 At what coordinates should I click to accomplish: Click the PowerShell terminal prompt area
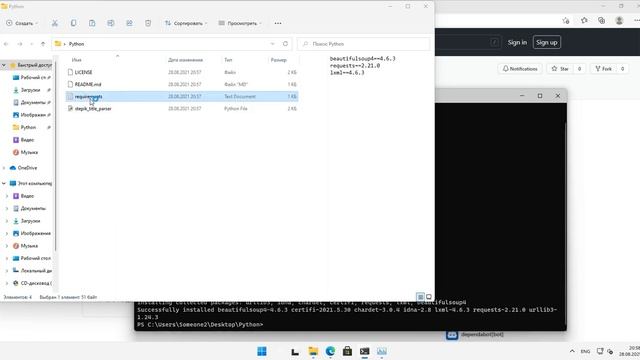coord(200,325)
